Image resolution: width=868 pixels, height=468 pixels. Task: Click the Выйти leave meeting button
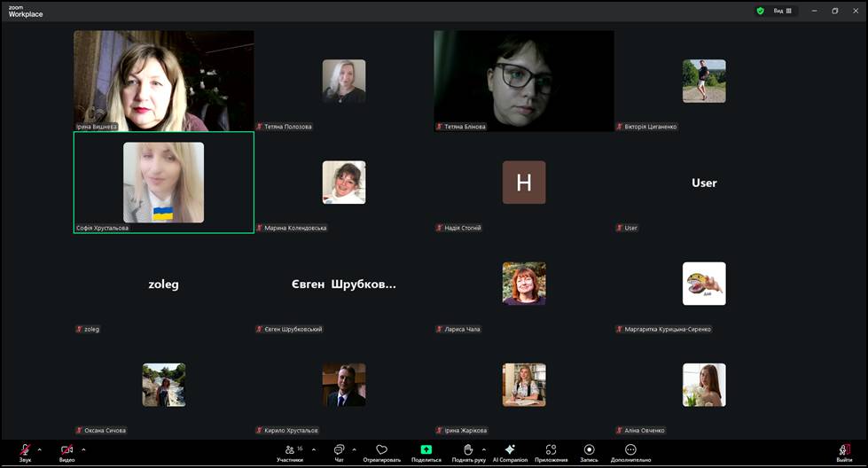pos(844,451)
